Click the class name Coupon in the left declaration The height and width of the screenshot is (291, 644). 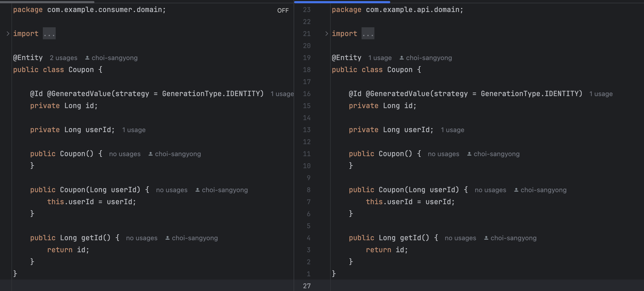coord(81,70)
